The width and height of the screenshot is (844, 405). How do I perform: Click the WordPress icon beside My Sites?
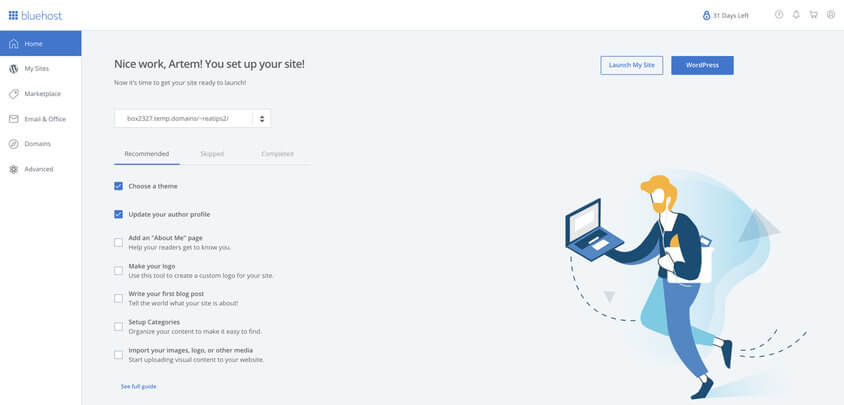click(x=14, y=68)
